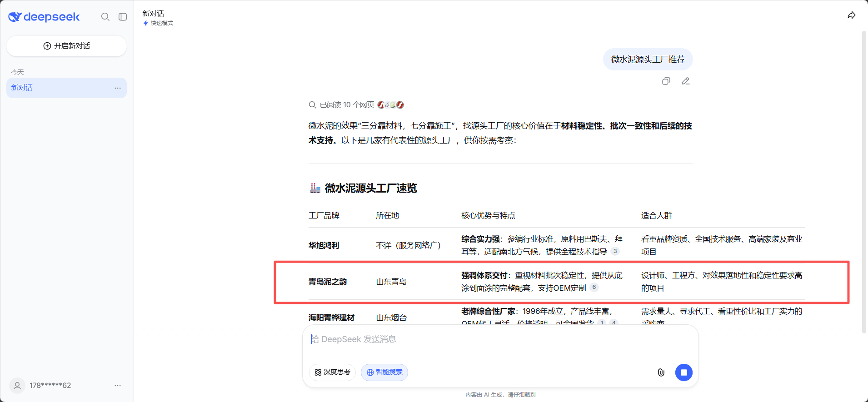Screen dimensions: 868x402
Task: Click the 今天 sidebar section label
Action: tap(18, 72)
